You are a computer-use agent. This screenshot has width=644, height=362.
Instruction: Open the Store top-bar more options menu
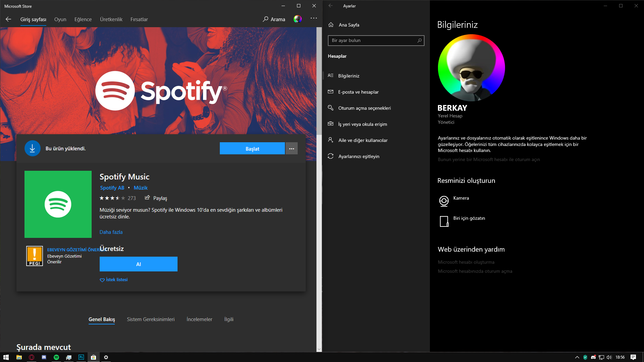[x=314, y=18]
